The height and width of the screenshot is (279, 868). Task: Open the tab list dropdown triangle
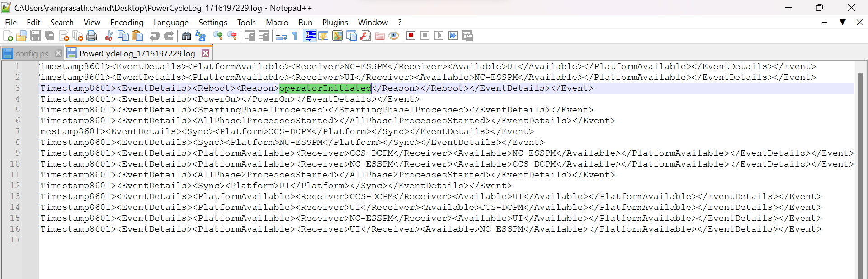click(843, 22)
